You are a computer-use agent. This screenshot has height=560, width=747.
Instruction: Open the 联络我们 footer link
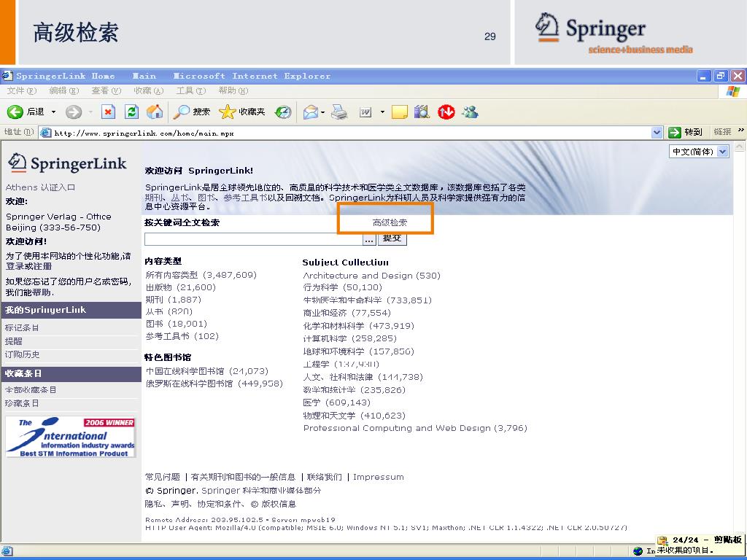click(x=324, y=477)
